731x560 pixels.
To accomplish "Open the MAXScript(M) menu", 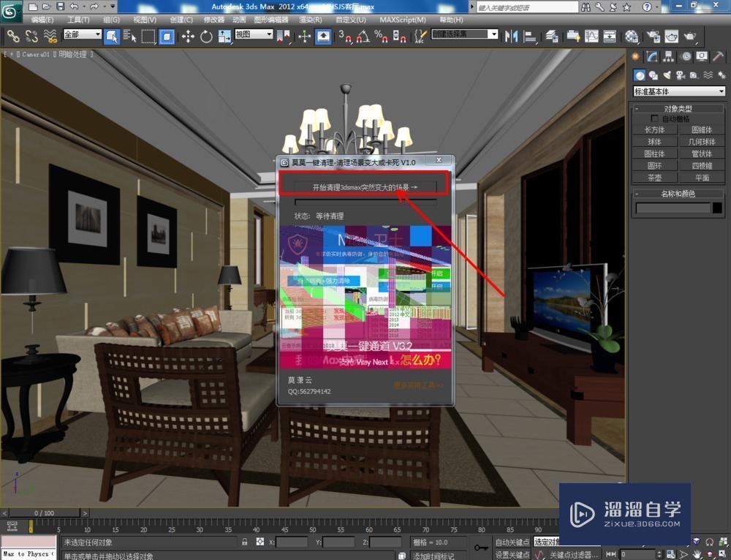I will tap(403, 20).
